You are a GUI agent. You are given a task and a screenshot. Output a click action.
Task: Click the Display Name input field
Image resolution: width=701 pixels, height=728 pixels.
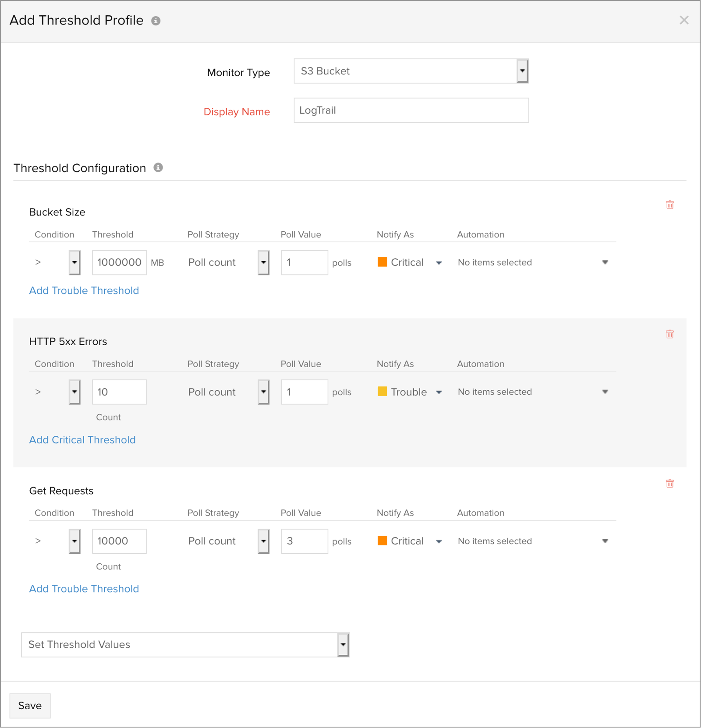pyautogui.click(x=411, y=110)
